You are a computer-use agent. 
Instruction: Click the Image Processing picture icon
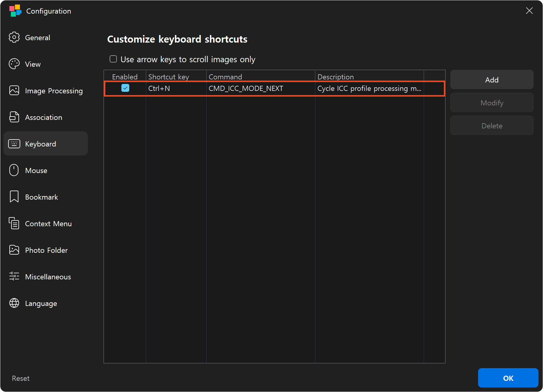pos(14,91)
